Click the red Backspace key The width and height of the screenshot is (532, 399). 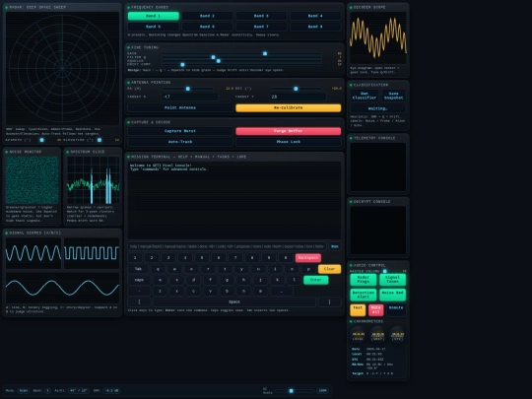tap(308, 258)
